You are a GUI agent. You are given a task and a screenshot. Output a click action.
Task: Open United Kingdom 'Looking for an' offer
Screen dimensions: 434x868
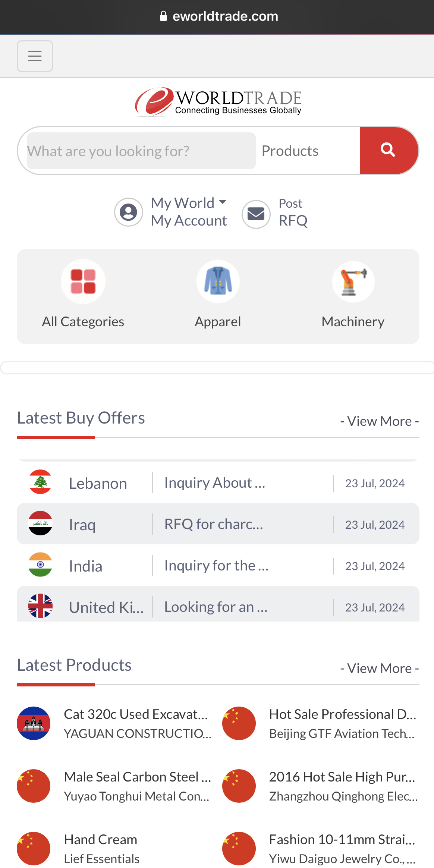(x=216, y=607)
